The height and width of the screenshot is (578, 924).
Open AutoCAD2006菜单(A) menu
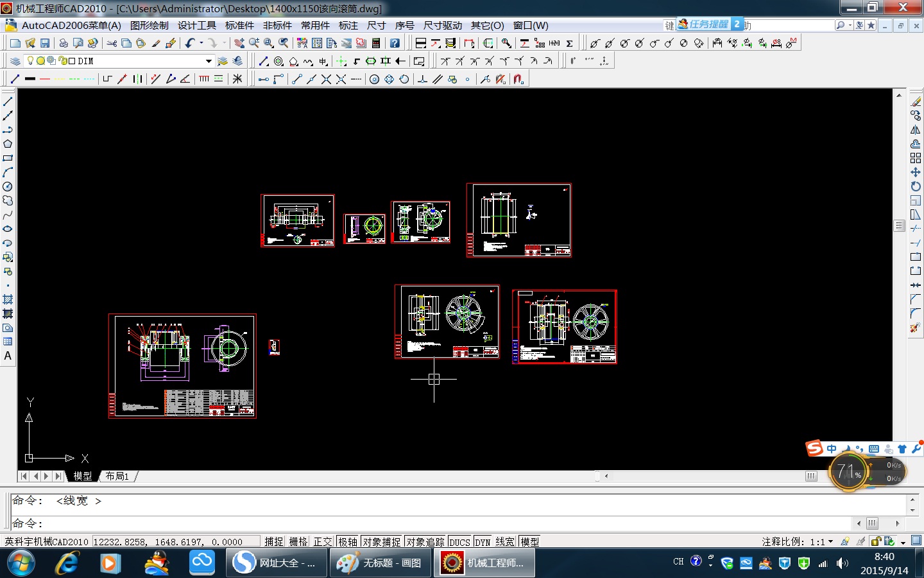coord(71,26)
